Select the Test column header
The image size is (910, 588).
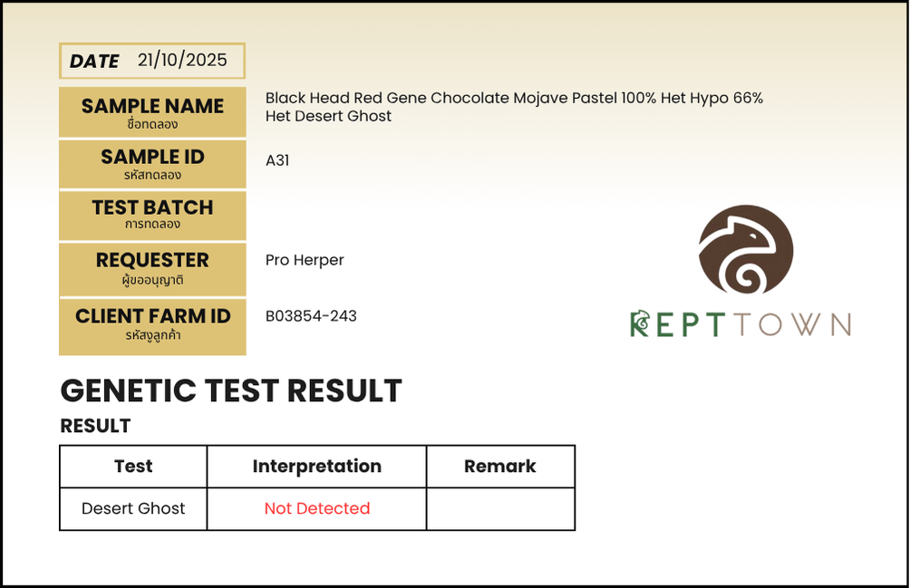[133, 467]
